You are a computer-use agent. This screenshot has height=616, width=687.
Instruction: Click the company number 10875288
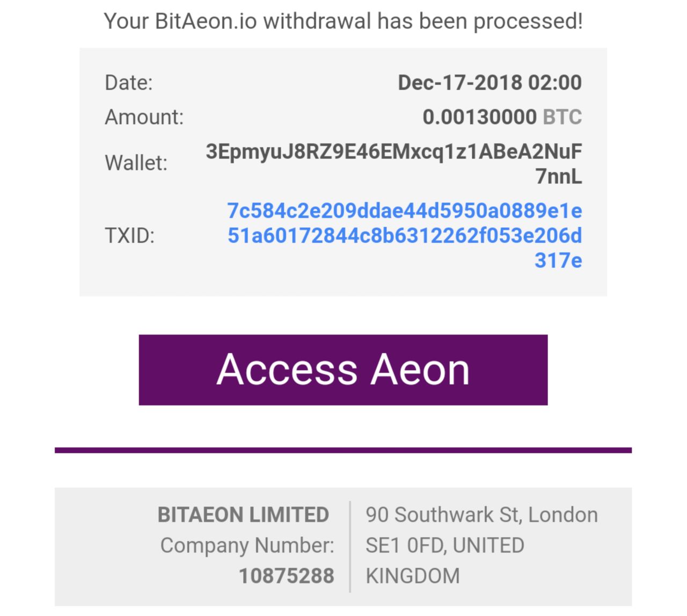[287, 576]
